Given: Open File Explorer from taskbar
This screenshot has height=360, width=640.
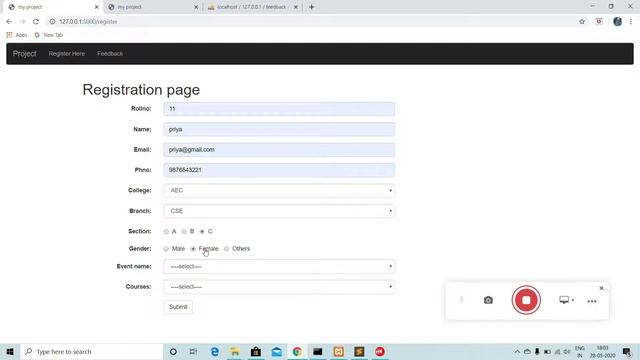Looking at the screenshot, I should [x=235, y=351].
